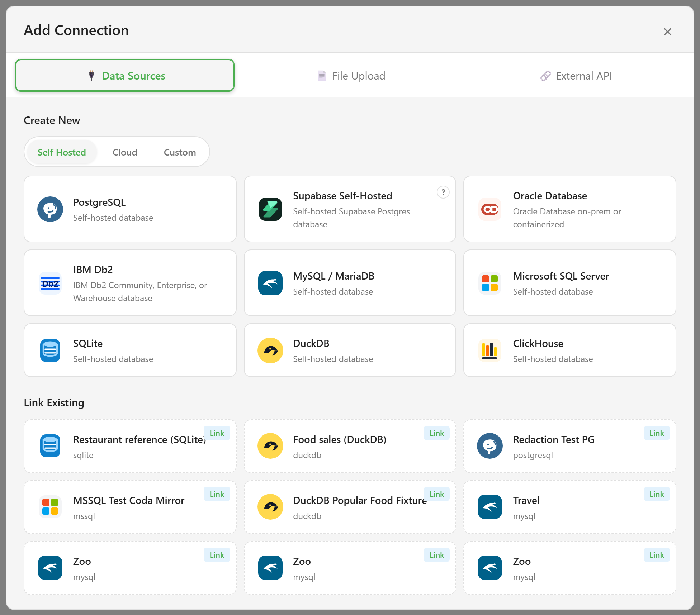Link the Redaction Test PG connection
This screenshot has height=615, width=700.
pyautogui.click(x=657, y=433)
